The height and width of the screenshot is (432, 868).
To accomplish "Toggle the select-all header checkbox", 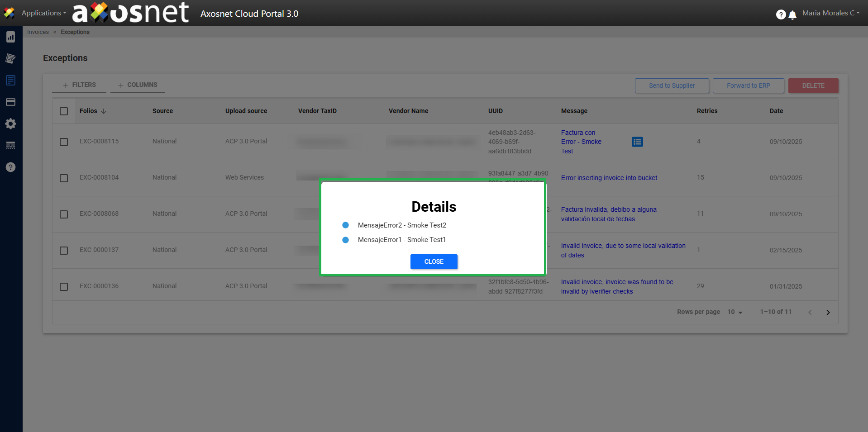I will point(64,111).
